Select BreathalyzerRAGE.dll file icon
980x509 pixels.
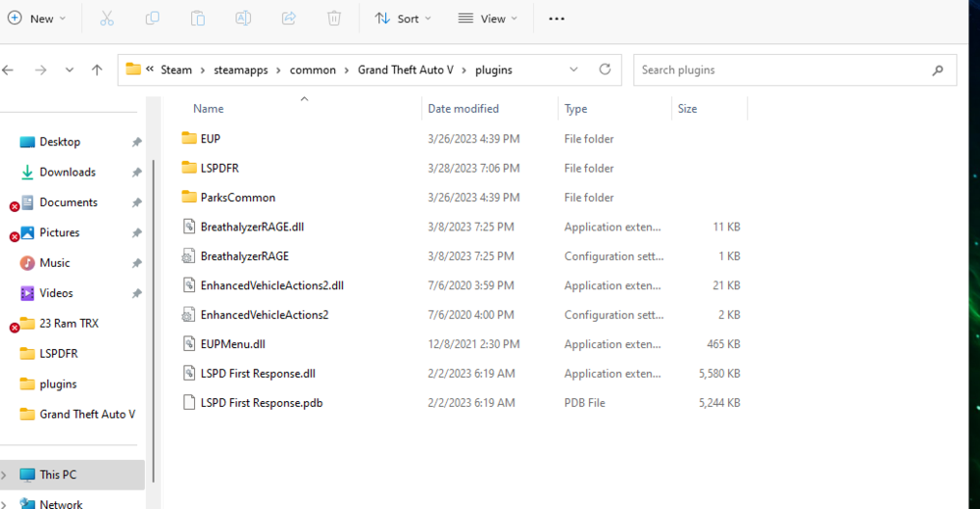pos(189,227)
